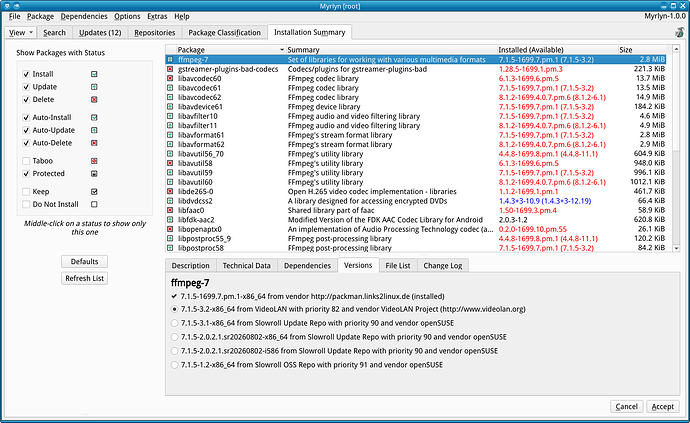
Task: Click the status icon of libpostproc55_9
Action: tap(170, 239)
